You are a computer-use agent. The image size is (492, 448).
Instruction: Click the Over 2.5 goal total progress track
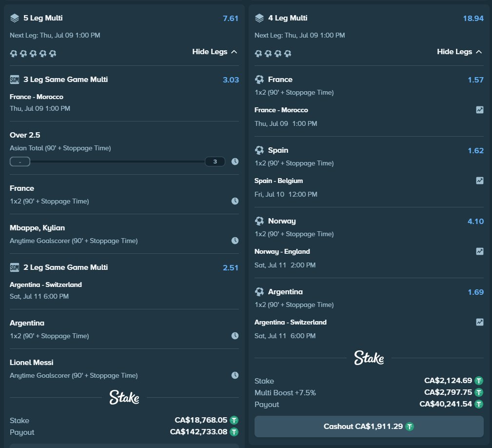pos(118,162)
